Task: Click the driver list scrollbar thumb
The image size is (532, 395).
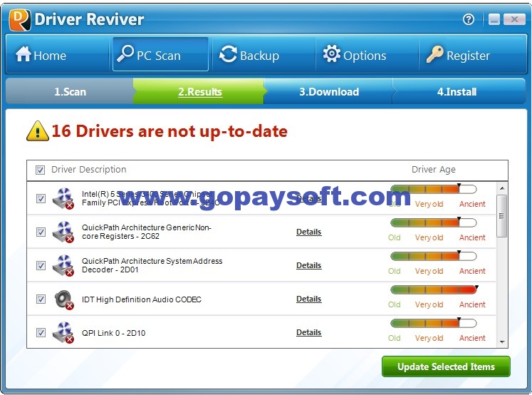Action: coord(502,215)
